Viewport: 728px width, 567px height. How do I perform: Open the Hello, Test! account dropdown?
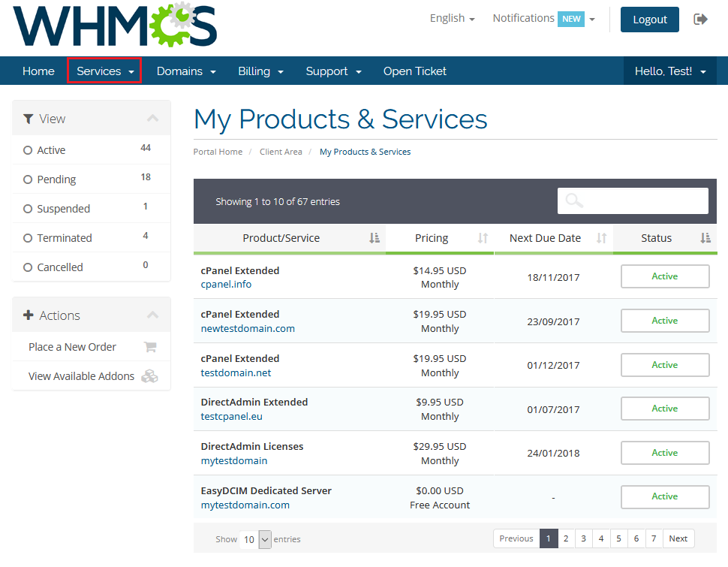(670, 71)
